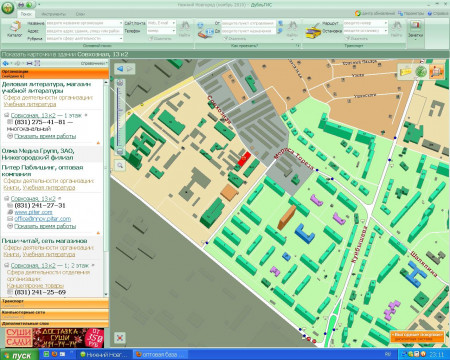Screen dimensions: 450x360
Task: Click the ruler measurement icon on map
Action: [x=406, y=71]
